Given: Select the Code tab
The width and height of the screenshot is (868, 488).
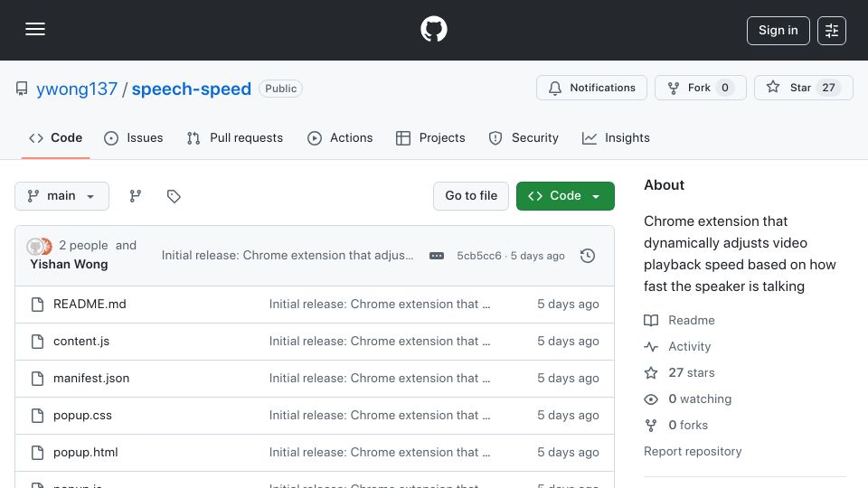Looking at the screenshot, I should point(55,137).
